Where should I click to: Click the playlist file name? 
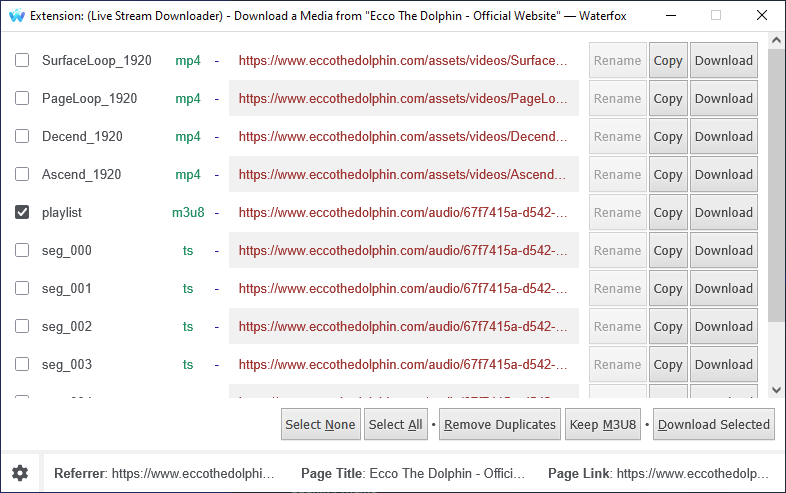click(62, 213)
